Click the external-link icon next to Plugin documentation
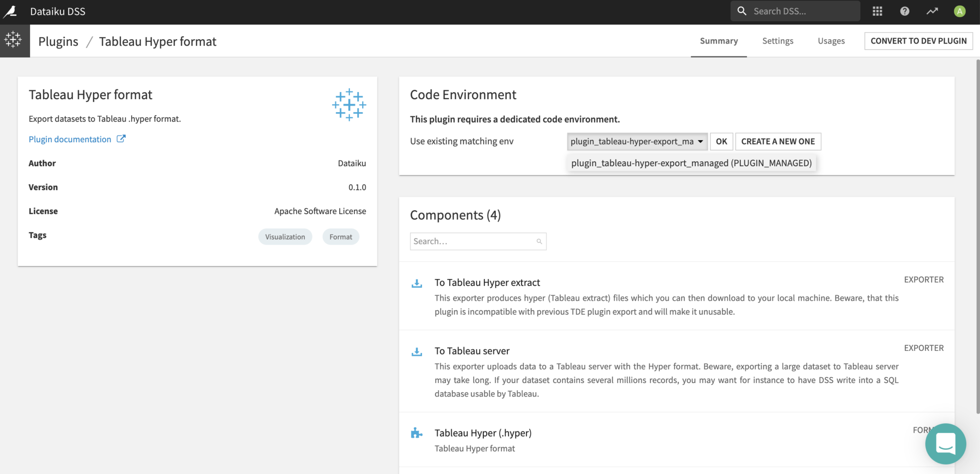 pos(121,138)
